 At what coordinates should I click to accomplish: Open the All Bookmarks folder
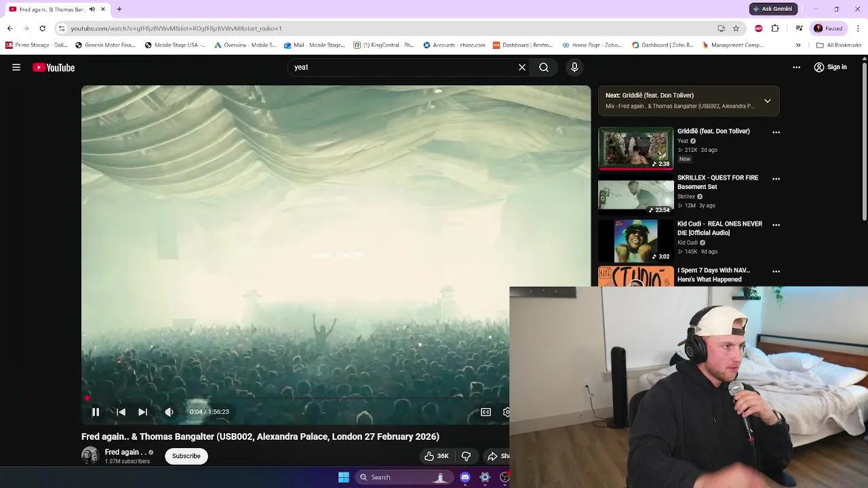pyautogui.click(x=839, y=45)
